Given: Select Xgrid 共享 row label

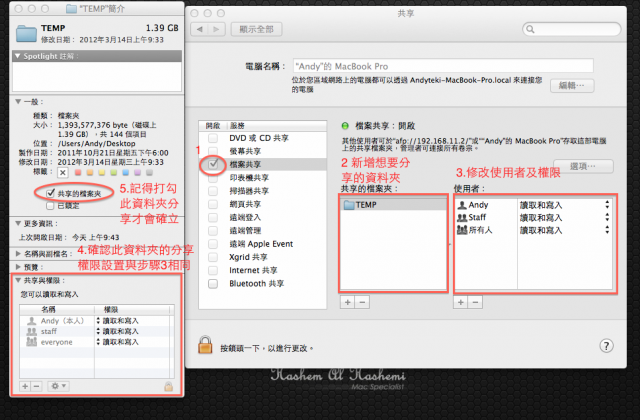Looking at the screenshot, I should pos(248,257).
